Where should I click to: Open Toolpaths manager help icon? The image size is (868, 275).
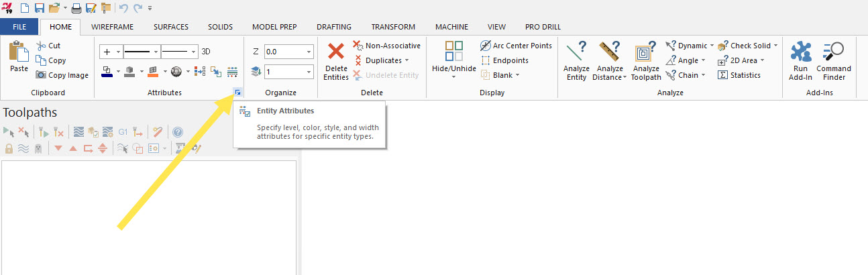tap(178, 132)
